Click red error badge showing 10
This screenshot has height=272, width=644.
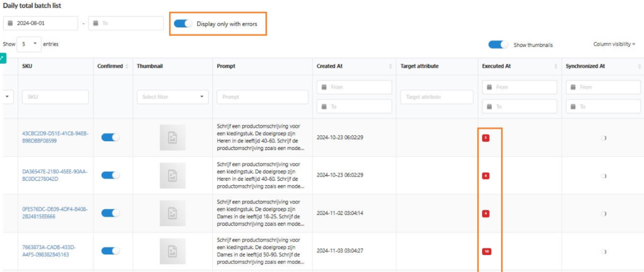coord(487,251)
